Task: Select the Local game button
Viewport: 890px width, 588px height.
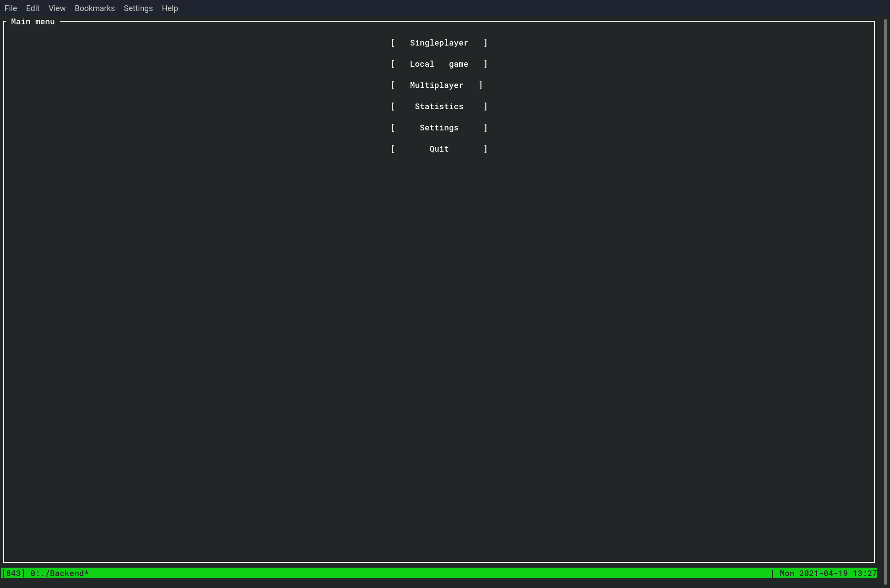Action: tap(439, 64)
